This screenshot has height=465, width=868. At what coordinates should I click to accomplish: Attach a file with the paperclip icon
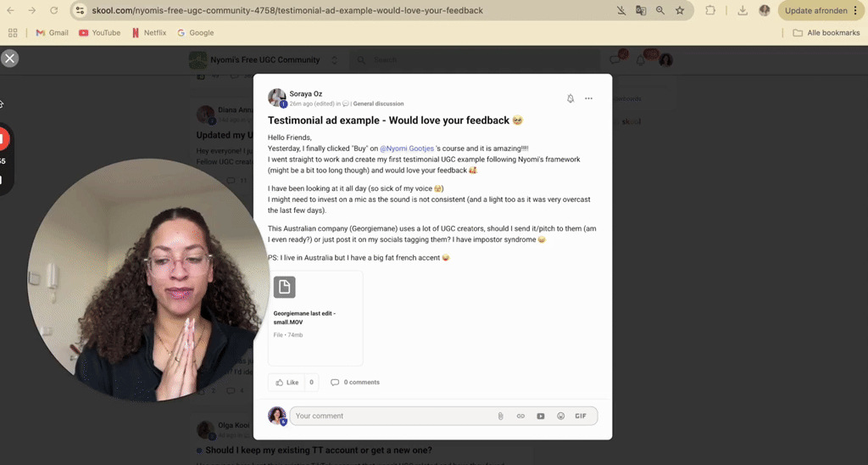[x=500, y=417]
